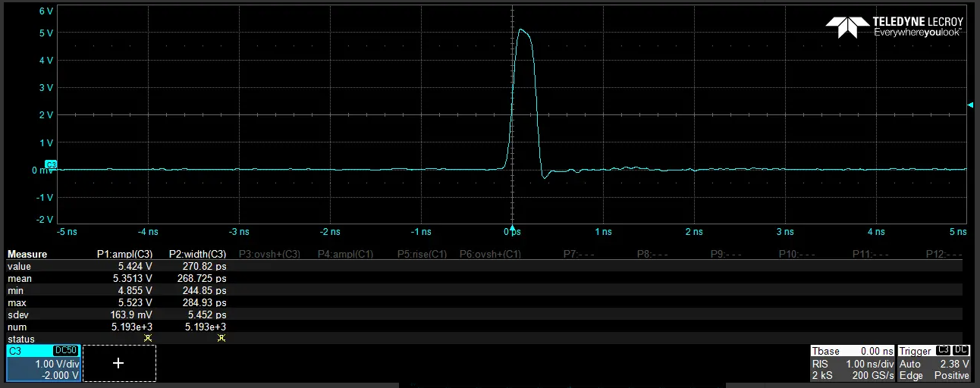
Task: Click the DC badge in Trigger descriptor
Action: tap(961, 351)
